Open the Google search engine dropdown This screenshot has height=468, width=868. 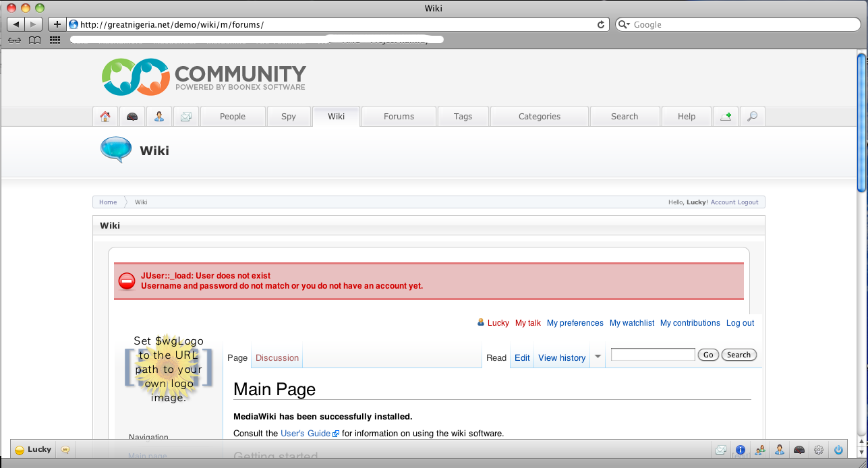pos(625,24)
